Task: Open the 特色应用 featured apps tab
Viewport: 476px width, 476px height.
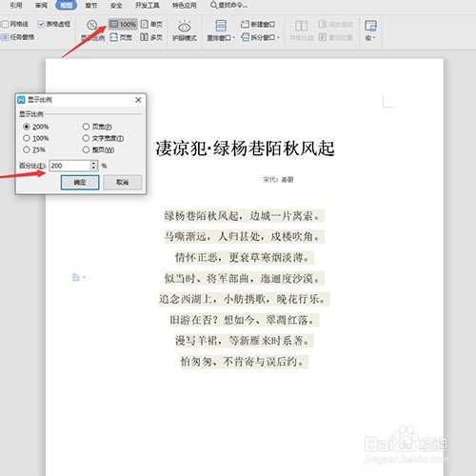Action: point(185,5)
